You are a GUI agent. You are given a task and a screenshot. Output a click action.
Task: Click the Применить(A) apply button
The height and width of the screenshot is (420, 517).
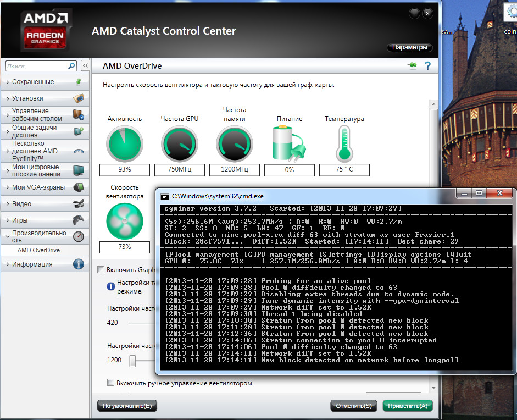408,406
